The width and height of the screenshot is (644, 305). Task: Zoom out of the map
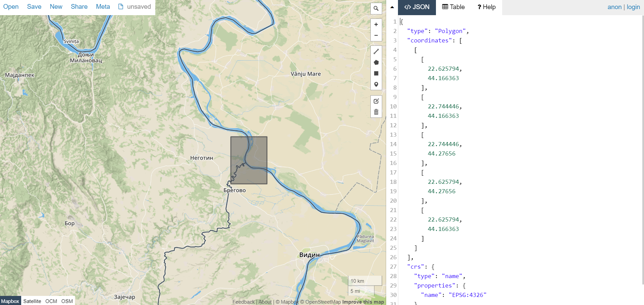pyautogui.click(x=376, y=35)
